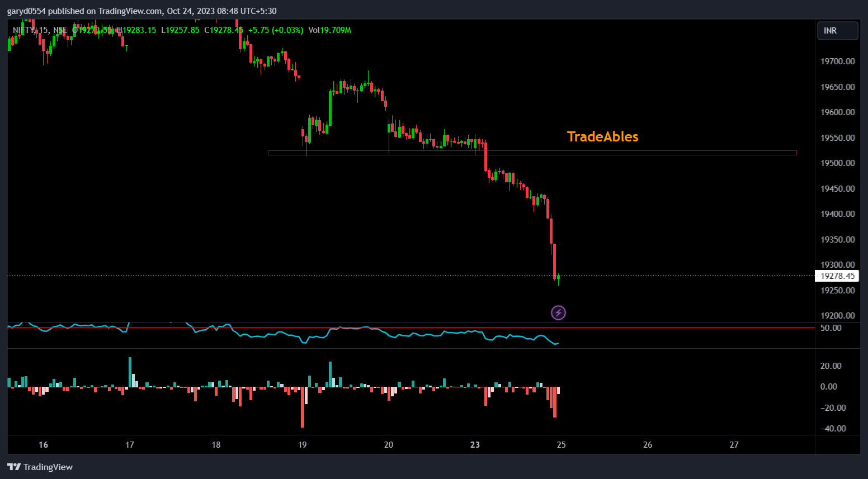The image size is (868, 479).
Task: Click the TradeAbles text label
Action: click(603, 137)
